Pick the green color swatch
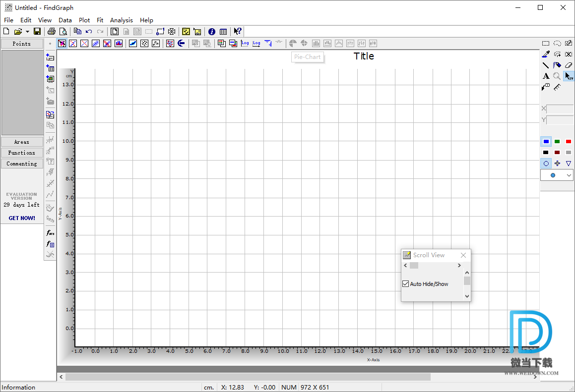 point(557,141)
